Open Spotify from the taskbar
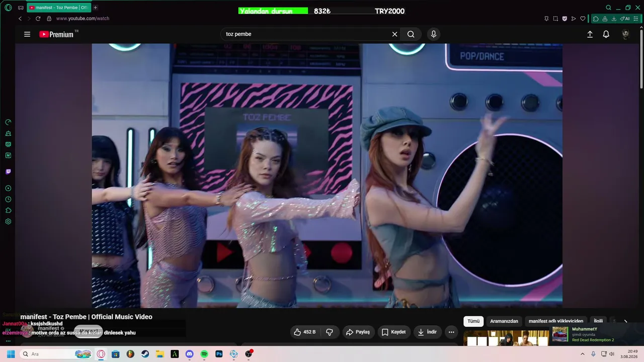 [x=204, y=354]
